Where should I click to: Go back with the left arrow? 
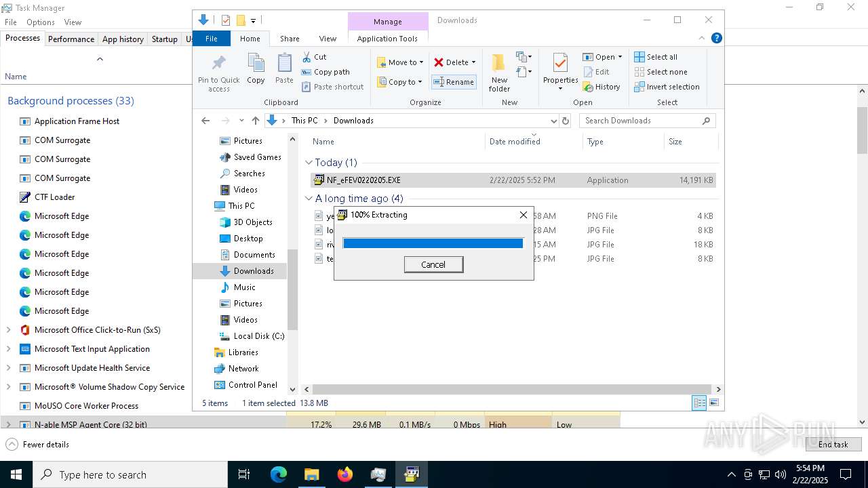point(205,121)
